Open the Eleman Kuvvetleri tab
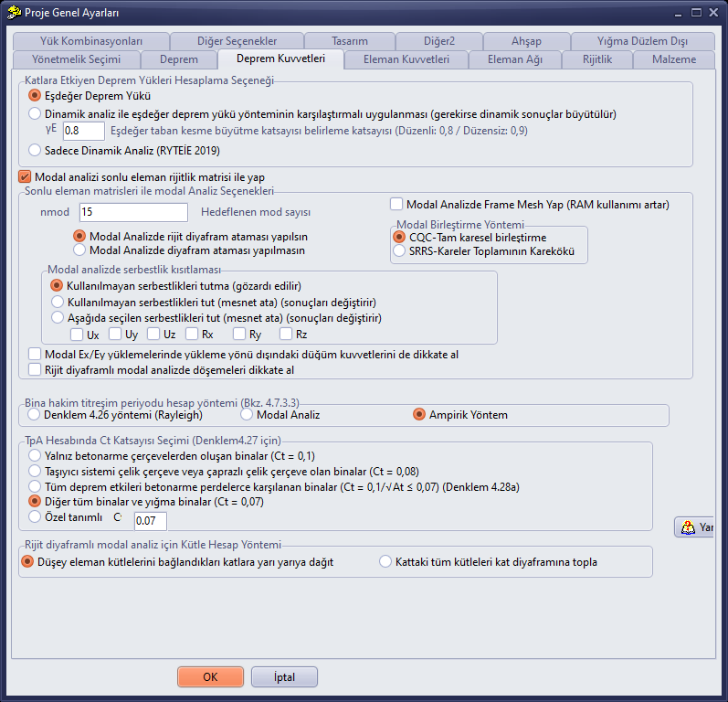 [406, 59]
